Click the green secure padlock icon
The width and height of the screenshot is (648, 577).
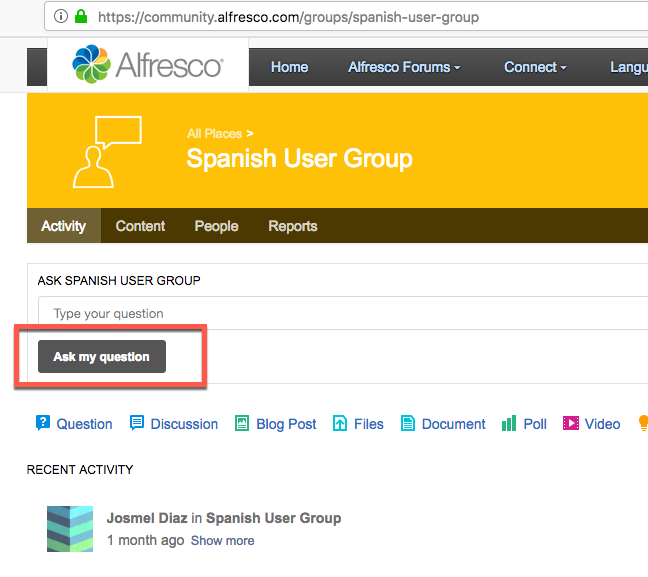click(x=81, y=17)
